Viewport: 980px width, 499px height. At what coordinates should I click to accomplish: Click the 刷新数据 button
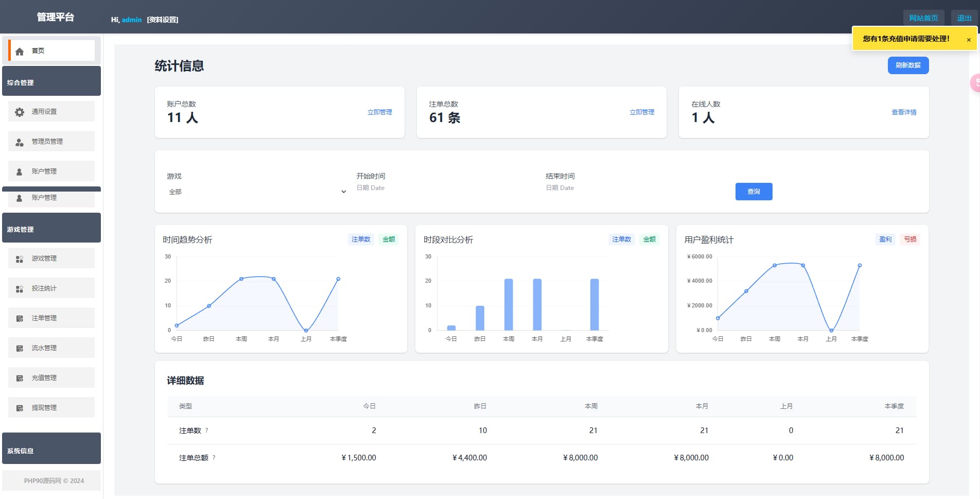[907, 65]
